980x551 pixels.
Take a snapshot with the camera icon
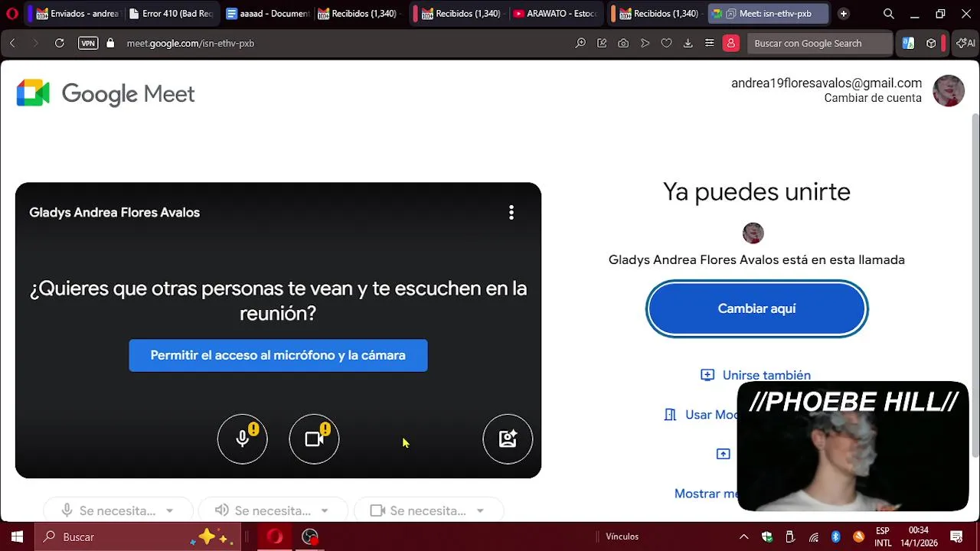click(x=623, y=44)
